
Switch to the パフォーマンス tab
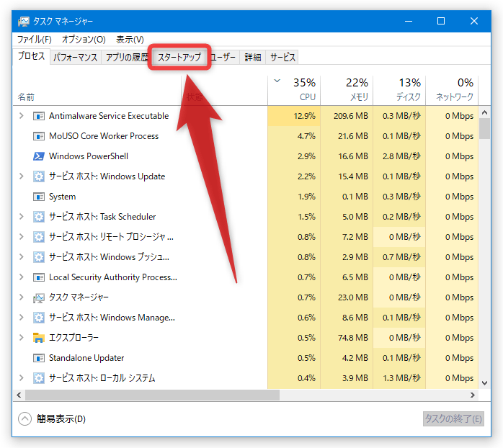(76, 58)
